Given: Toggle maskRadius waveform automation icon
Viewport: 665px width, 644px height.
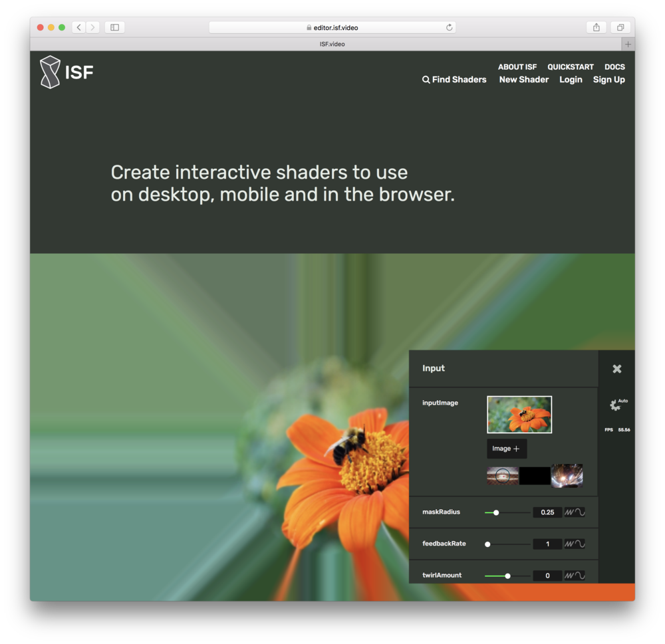Looking at the screenshot, I should [575, 512].
